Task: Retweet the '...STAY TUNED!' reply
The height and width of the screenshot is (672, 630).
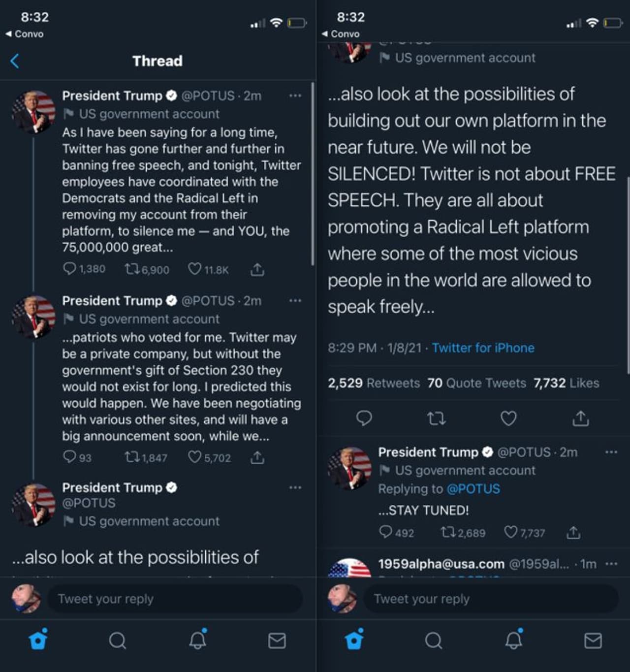Action: [448, 532]
